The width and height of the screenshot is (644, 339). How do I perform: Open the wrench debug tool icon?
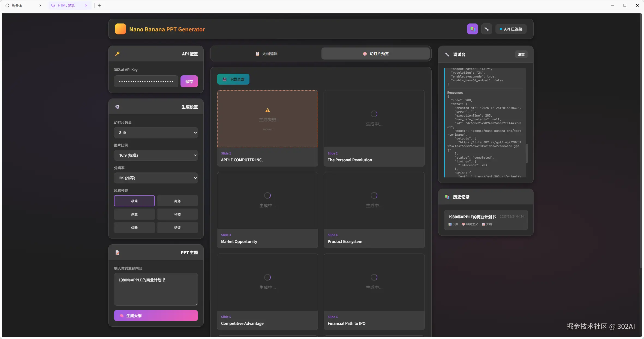[487, 29]
